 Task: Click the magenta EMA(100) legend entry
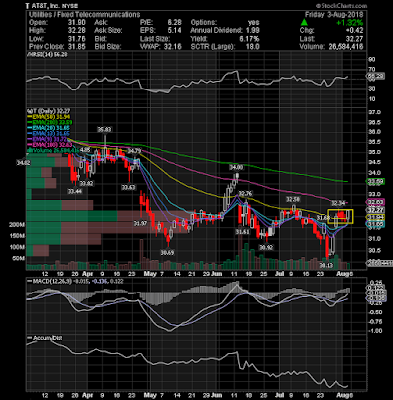pyautogui.click(x=50, y=145)
